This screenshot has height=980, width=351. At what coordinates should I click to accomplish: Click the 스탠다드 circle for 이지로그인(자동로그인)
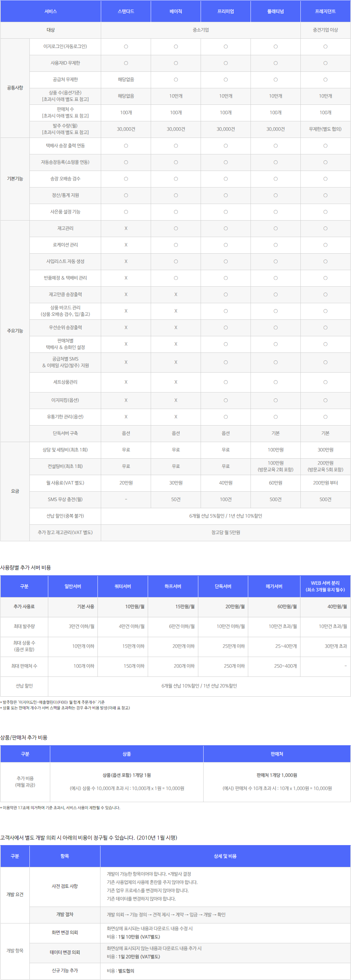[126, 46]
